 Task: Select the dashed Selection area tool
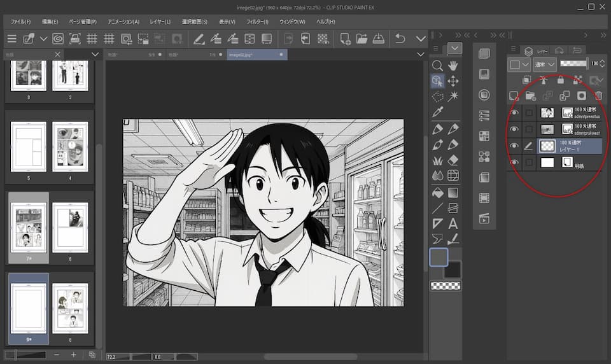pyautogui.click(x=437, y=97)
